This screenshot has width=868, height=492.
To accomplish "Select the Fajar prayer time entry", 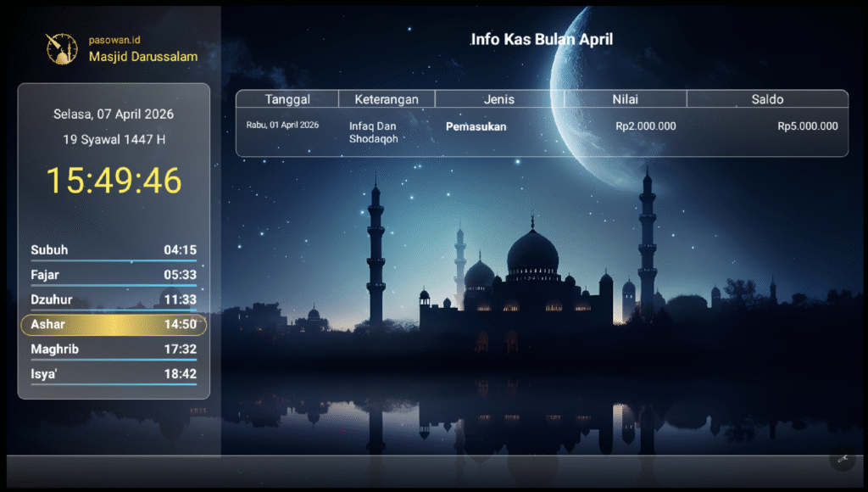I will pyautogui.click(x=113, y=274).
